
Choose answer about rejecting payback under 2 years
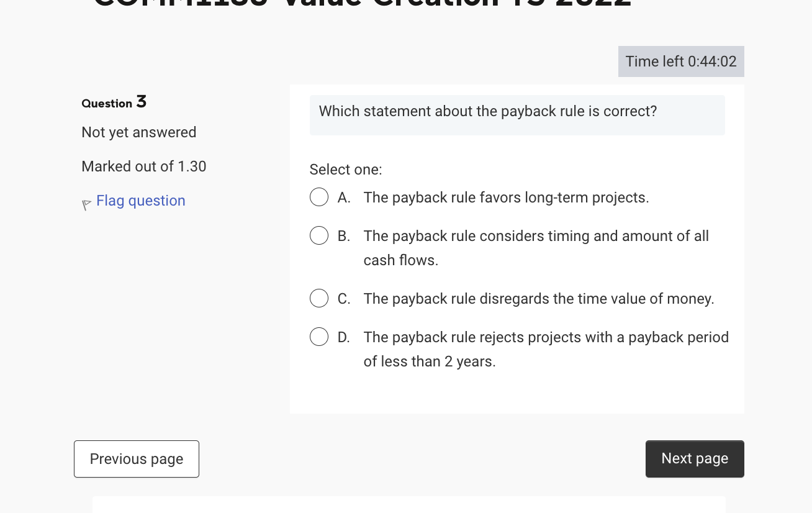(546, 349)
